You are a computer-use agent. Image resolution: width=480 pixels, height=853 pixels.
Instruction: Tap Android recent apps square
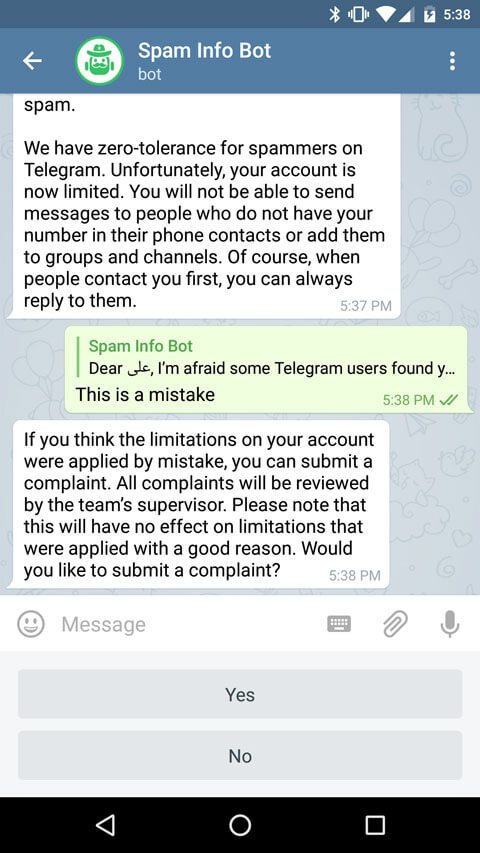coord(375,825)
